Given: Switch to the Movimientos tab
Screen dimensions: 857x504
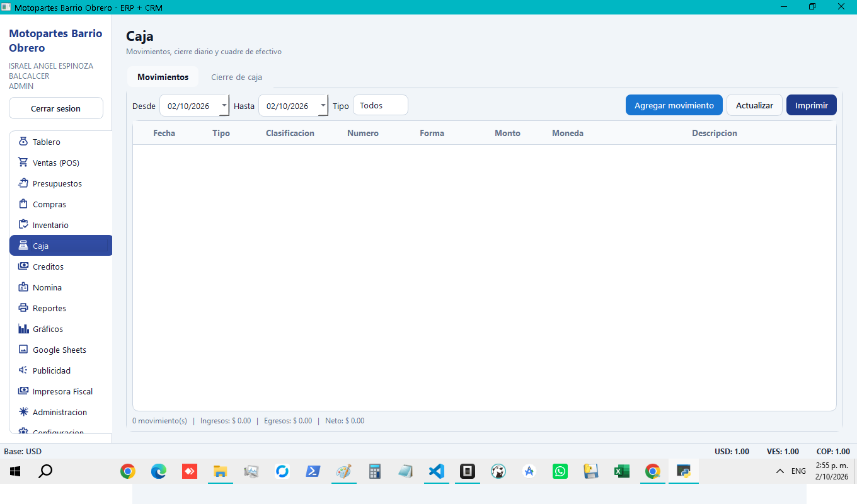Looking at the screenshot, I should 163,77.
